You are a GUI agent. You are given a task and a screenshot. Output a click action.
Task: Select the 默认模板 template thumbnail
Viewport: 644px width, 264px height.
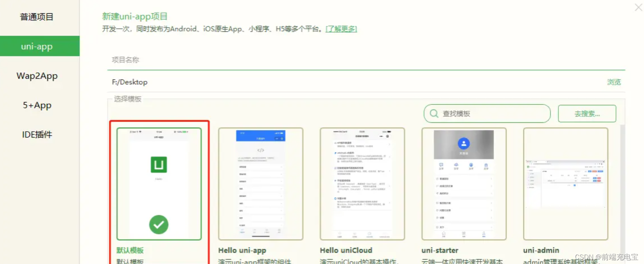pyautogui.click(x=159, y=184)
